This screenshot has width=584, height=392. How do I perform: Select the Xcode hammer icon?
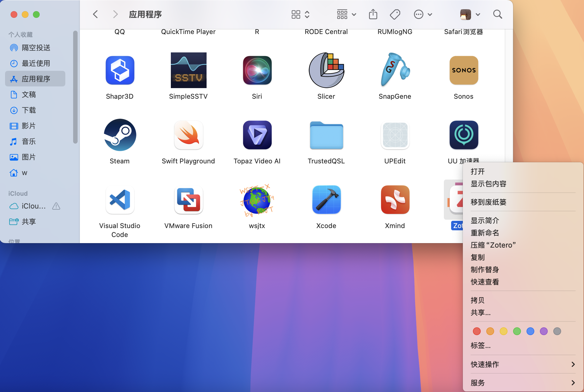click(x=326, y=200)
